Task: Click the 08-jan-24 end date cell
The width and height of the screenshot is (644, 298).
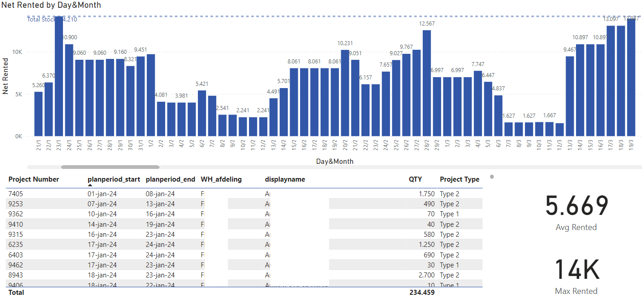Action: tap(161, 193)
